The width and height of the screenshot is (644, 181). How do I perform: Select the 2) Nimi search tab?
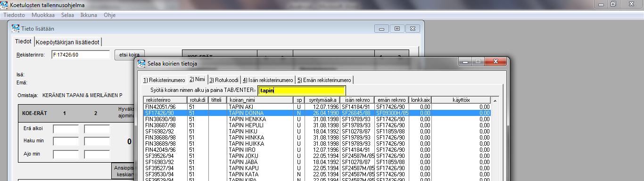point(197,80)
